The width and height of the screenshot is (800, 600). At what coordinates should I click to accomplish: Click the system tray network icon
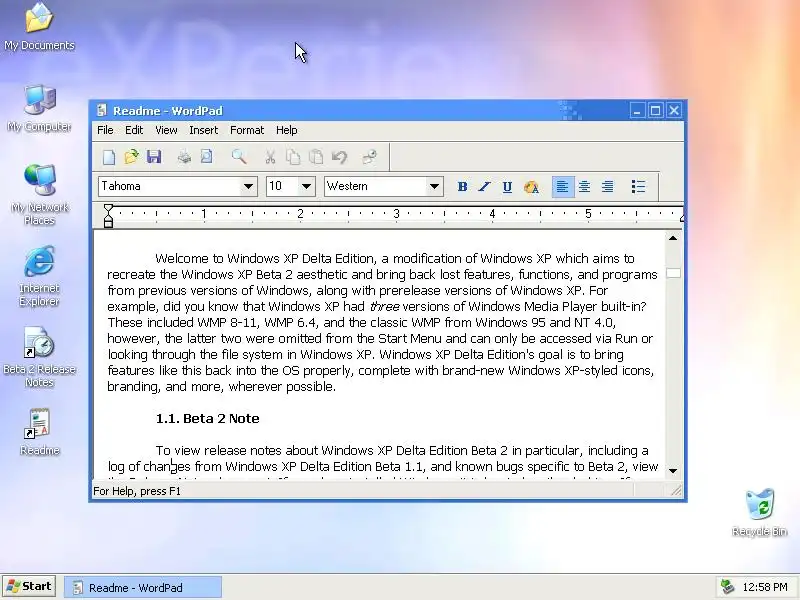point(727,587)
